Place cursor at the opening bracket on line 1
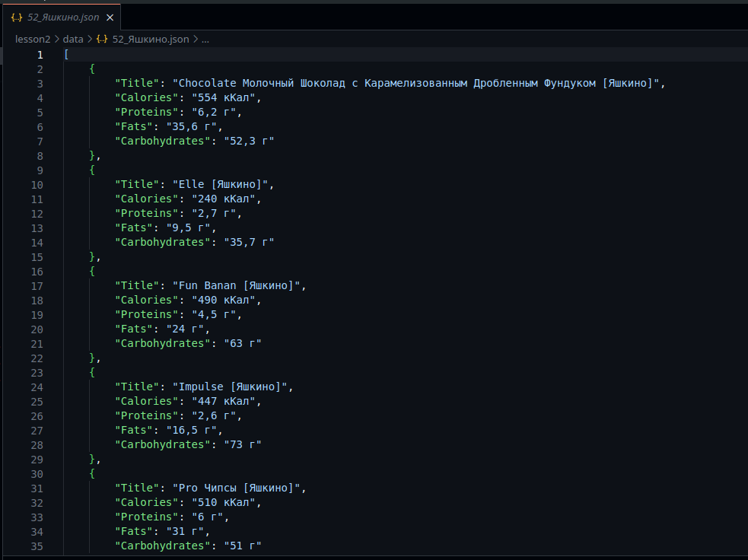Screen dimensions: 748x560 click(x=67, y=55)
